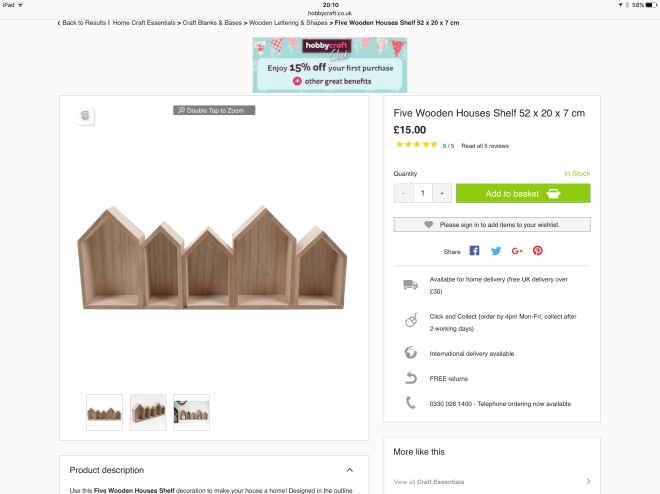This screenshot has width=660, height=494.
Task: Open Craft Blanks & Bases breadcrumb
Action: pyautogui.click(x=213, y=22)
